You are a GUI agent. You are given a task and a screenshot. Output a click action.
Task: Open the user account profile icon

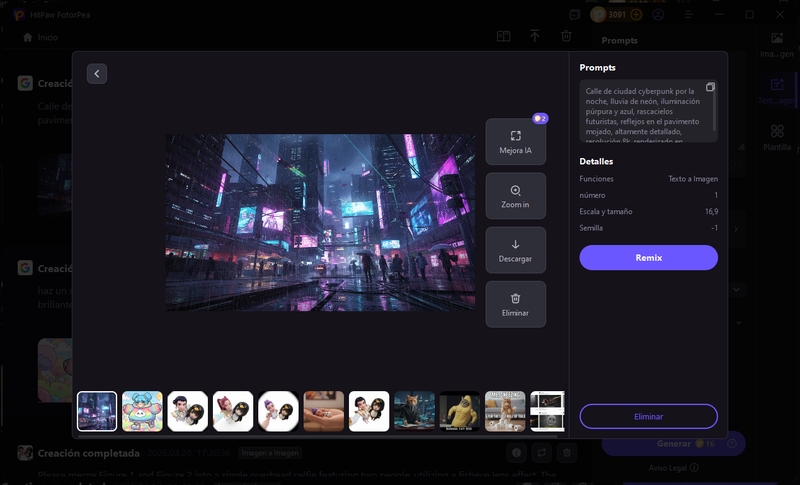tap(658, 15)
